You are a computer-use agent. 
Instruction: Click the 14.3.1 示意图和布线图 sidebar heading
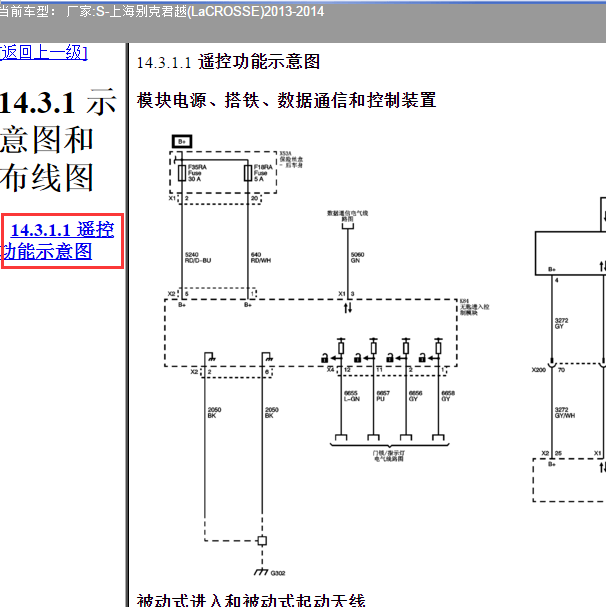click(x=58, y=140)
